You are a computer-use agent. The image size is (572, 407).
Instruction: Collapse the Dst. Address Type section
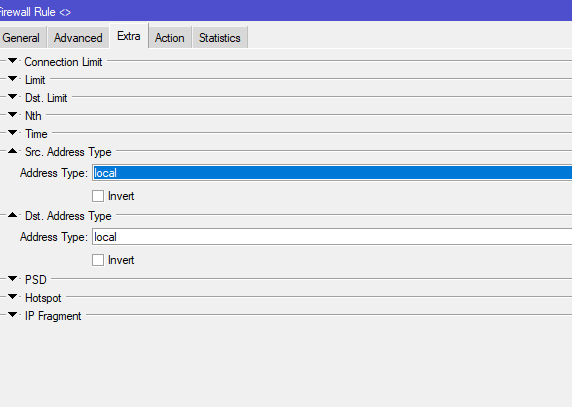coord(12,215)
